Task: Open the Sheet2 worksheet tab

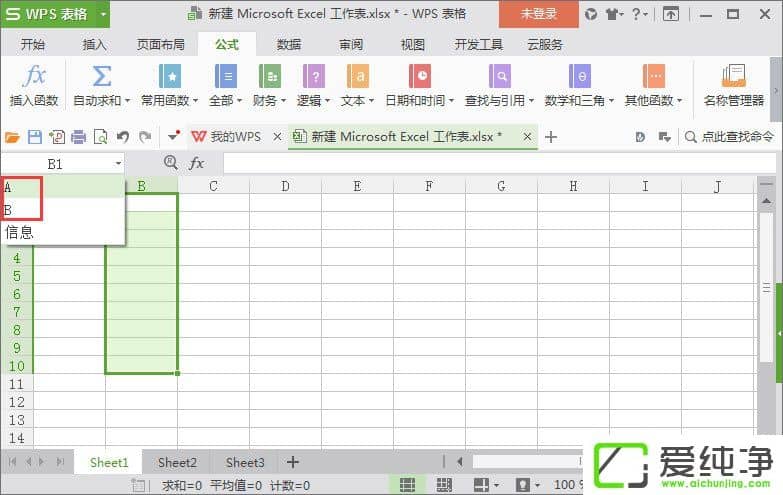Action: click(177, 462)
